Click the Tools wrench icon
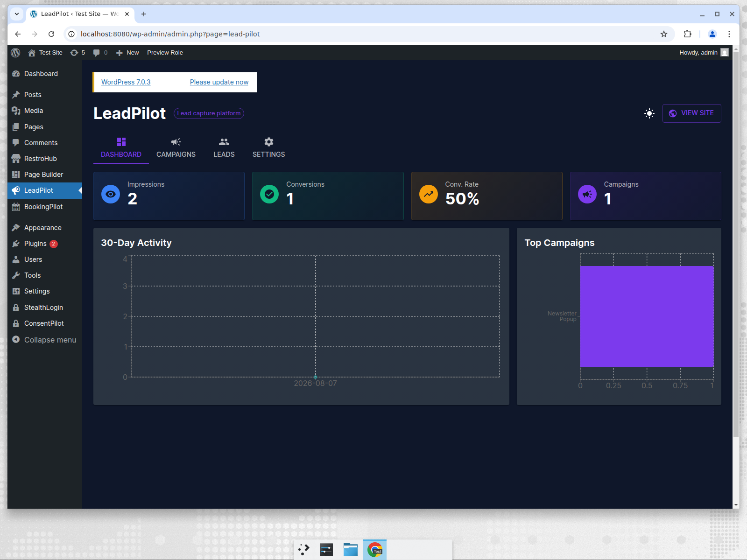747x560 pixels. [16, 275]
